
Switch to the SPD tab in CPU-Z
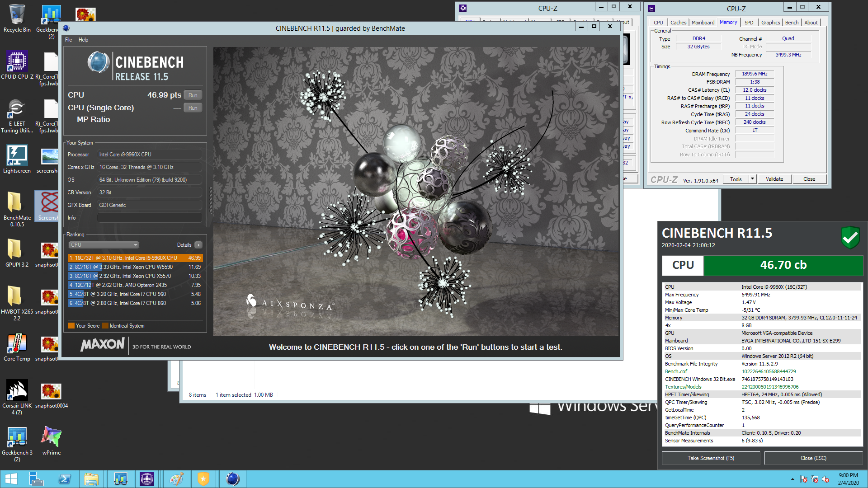[749, 23]
